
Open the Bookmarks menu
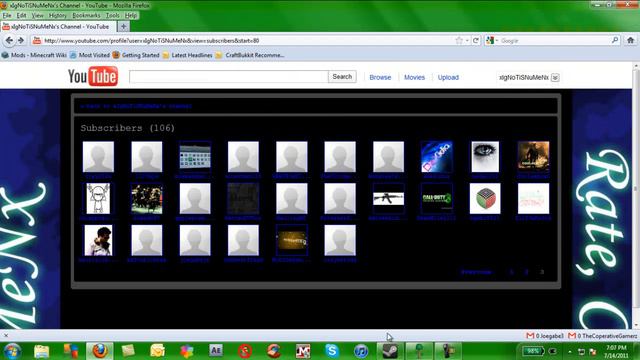[x=86, y=16]
